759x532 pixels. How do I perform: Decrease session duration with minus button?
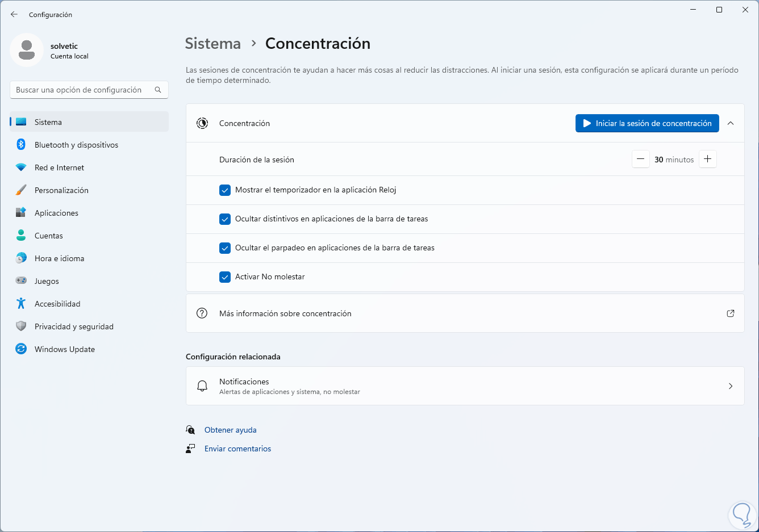[x=640, y=160]
